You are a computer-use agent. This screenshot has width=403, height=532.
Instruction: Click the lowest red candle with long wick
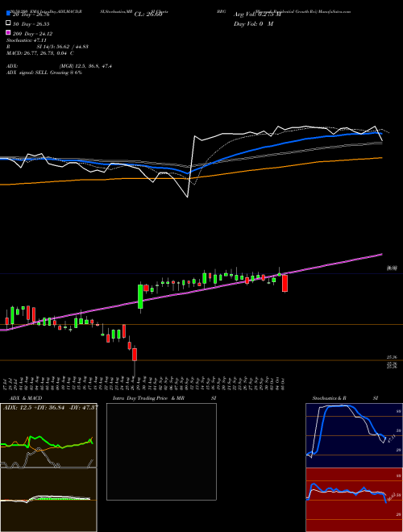coord(135,355)
